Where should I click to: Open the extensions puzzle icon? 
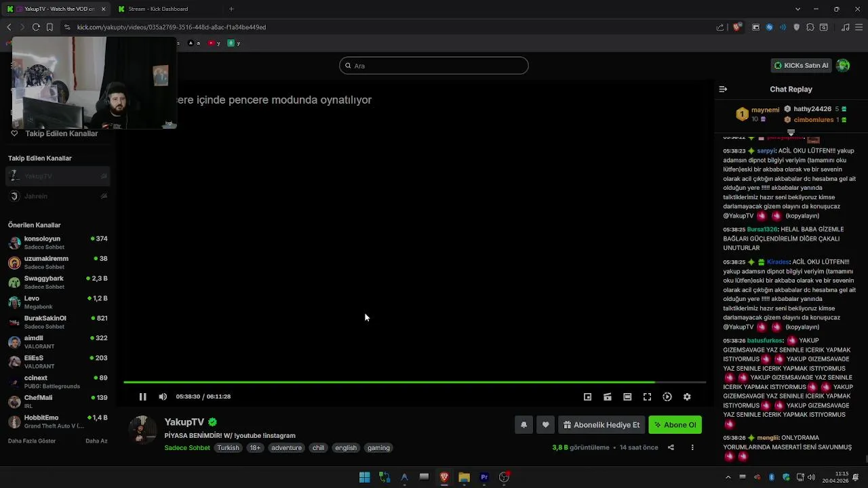[810, 27]
